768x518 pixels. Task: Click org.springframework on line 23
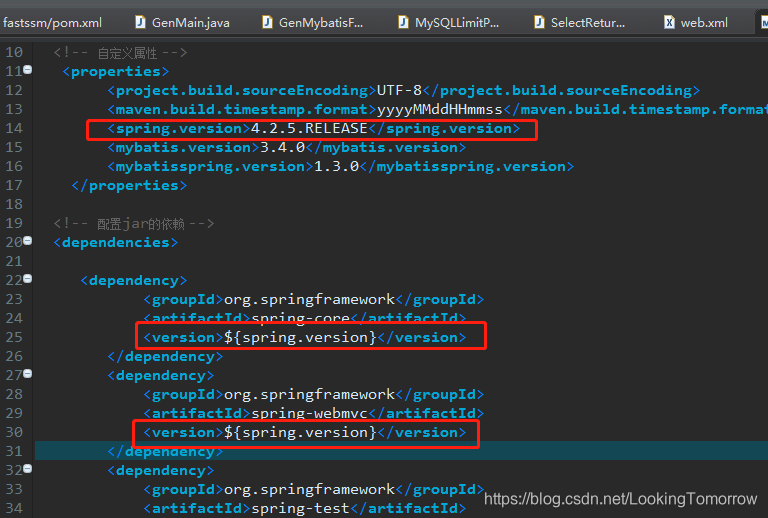[309, 299]
